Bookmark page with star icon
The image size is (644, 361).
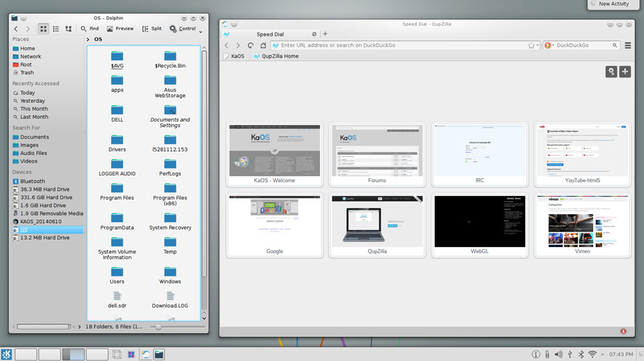[531, 46]
